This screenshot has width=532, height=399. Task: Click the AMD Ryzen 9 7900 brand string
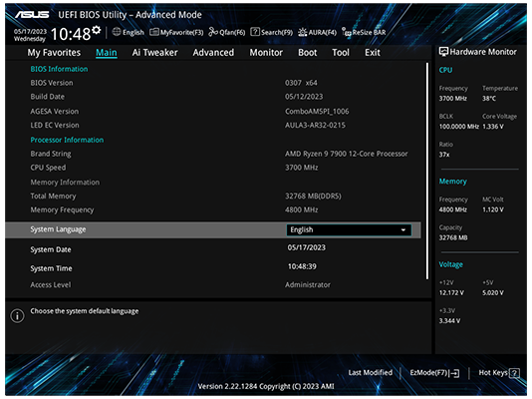coord(347,154)
